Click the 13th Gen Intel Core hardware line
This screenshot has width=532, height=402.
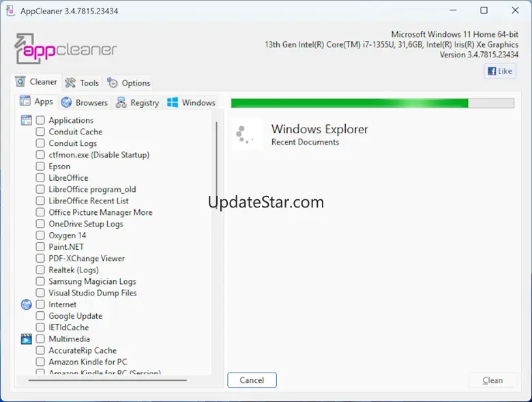(x=391, y=44)
